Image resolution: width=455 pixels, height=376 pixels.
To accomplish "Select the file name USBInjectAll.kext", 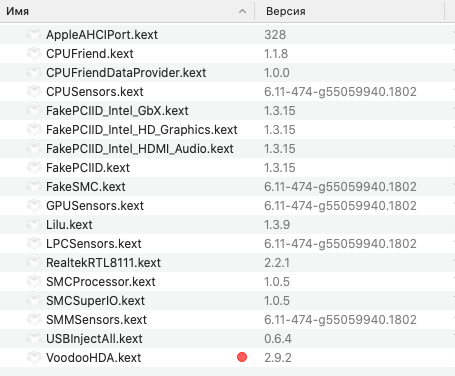I will pos(94,339).
